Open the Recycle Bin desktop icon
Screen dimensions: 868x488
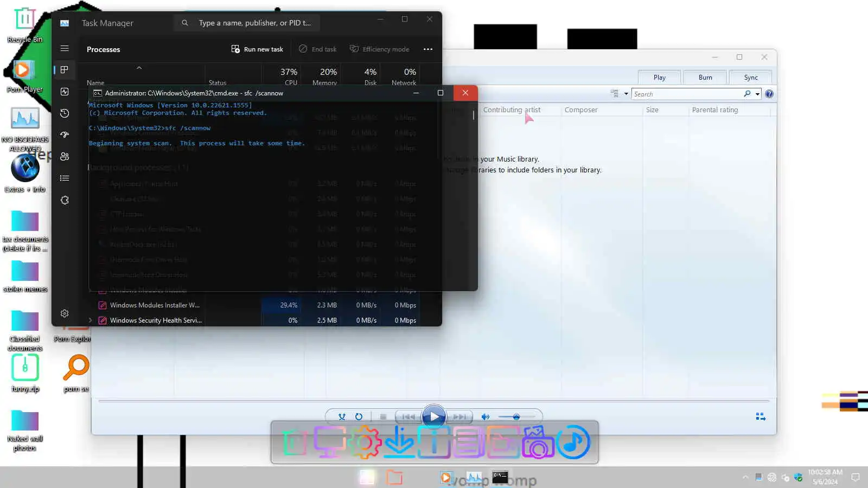pos(25,25)
